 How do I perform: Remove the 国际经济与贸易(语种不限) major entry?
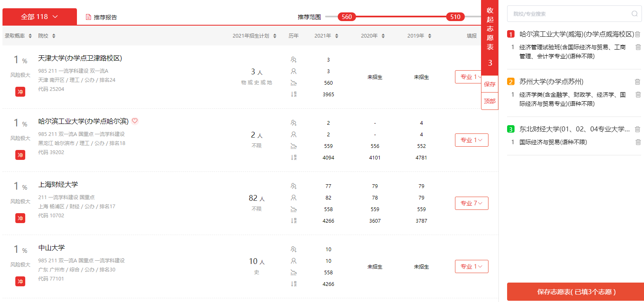pos(638,142)
